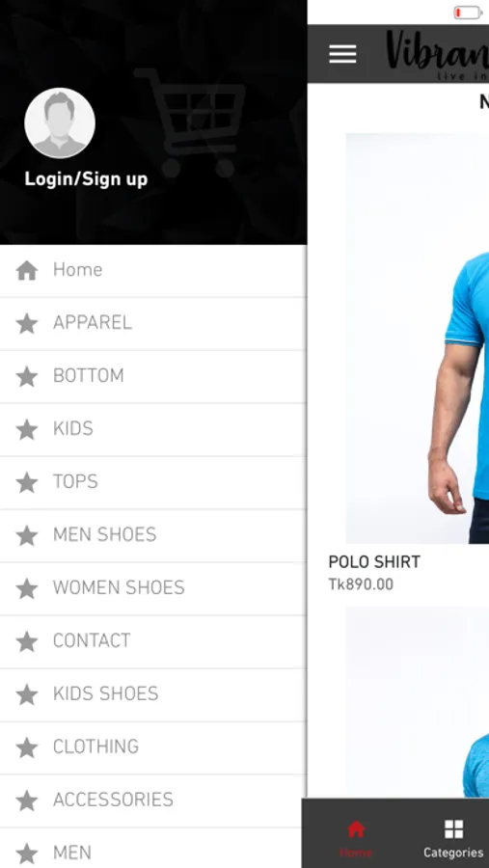This screenshot has height=868, width=489.
Task: Tap the Categories grid icon
Action: [453, 829]
